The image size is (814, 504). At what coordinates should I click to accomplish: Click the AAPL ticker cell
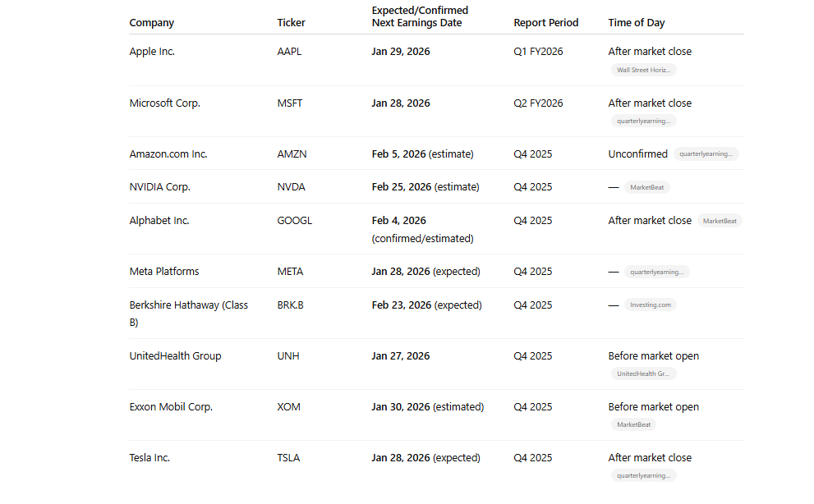[x=289, y=52]
